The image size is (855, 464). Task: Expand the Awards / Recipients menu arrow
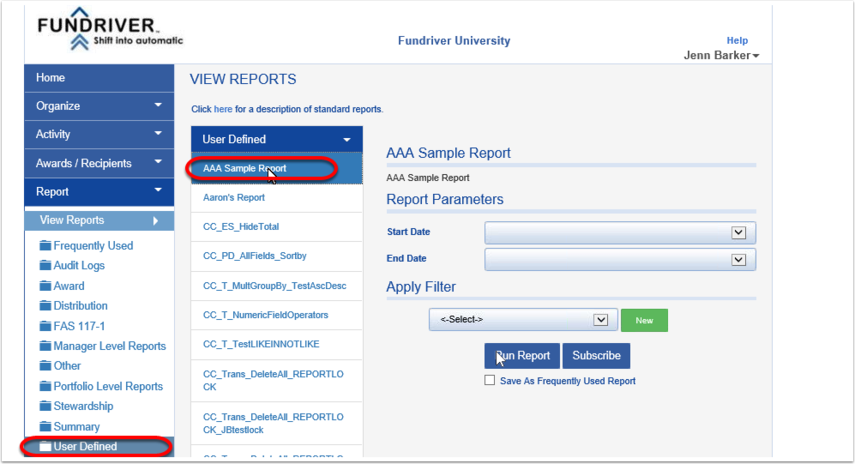point(158,161)
